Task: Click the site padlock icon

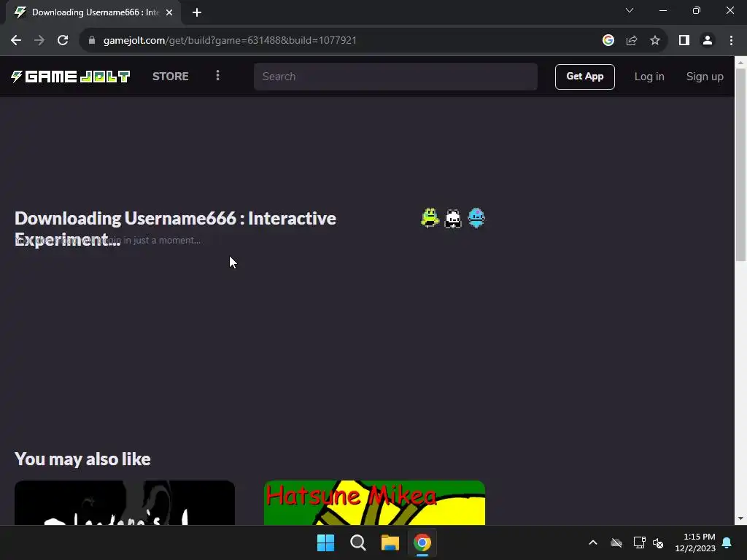Action: pyautogui.click(x=92, y=41)
